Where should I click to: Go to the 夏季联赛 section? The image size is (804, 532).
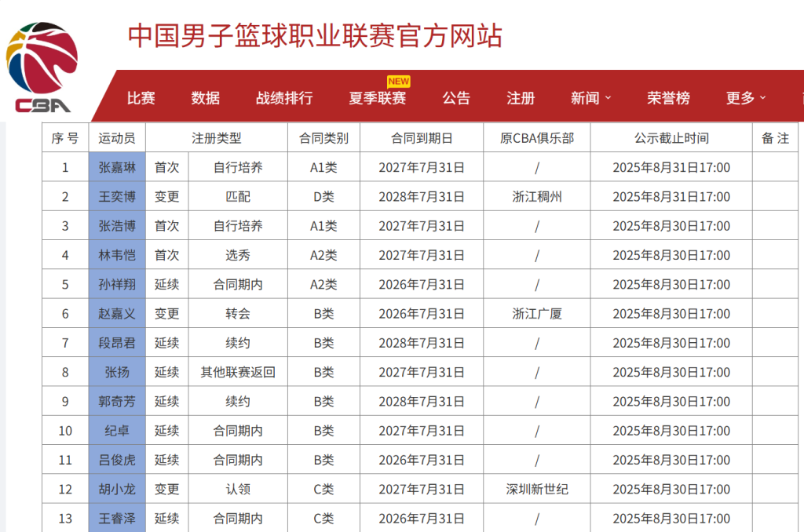point(375,98)
